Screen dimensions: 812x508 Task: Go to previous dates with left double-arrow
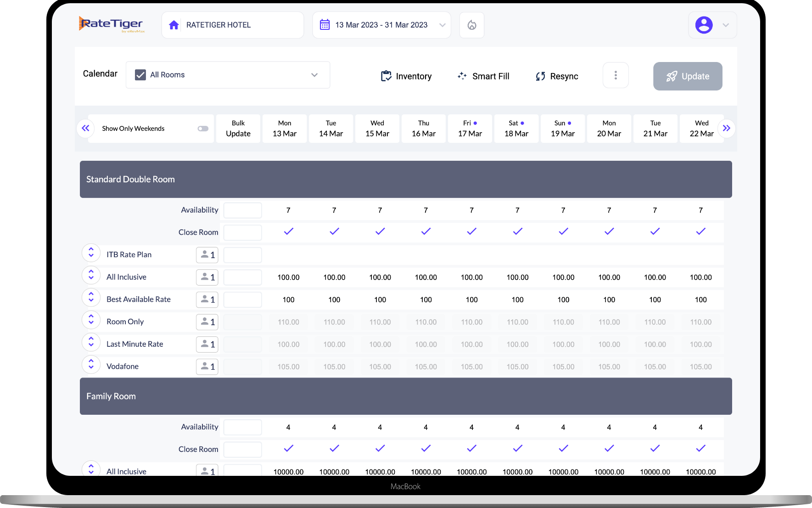coord(85,128)
